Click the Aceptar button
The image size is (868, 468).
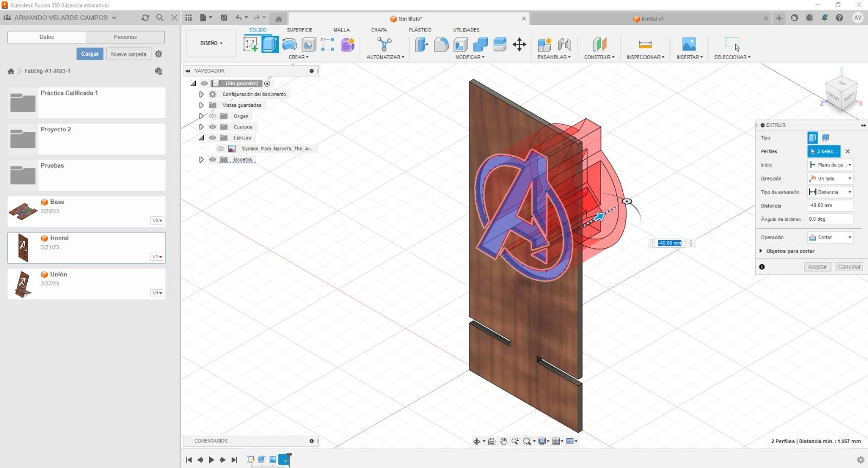pyautogui.click(x=817, y=267)
